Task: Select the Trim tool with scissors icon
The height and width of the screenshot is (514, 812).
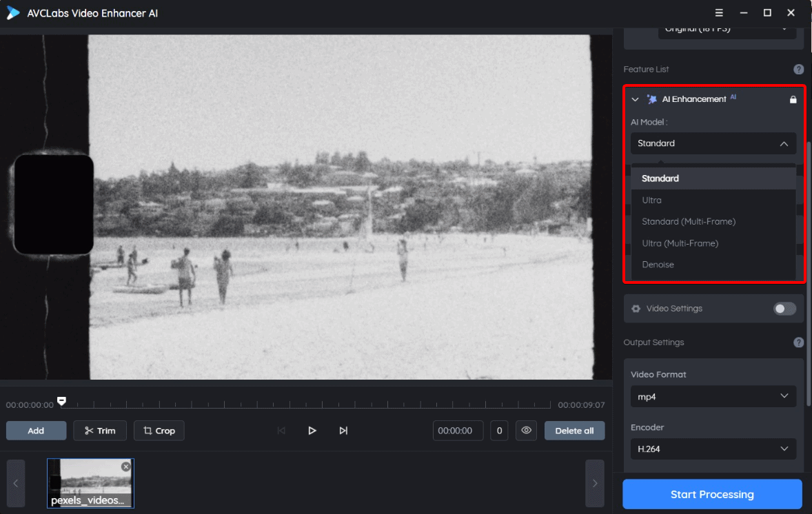Action: tap(99, 430)
